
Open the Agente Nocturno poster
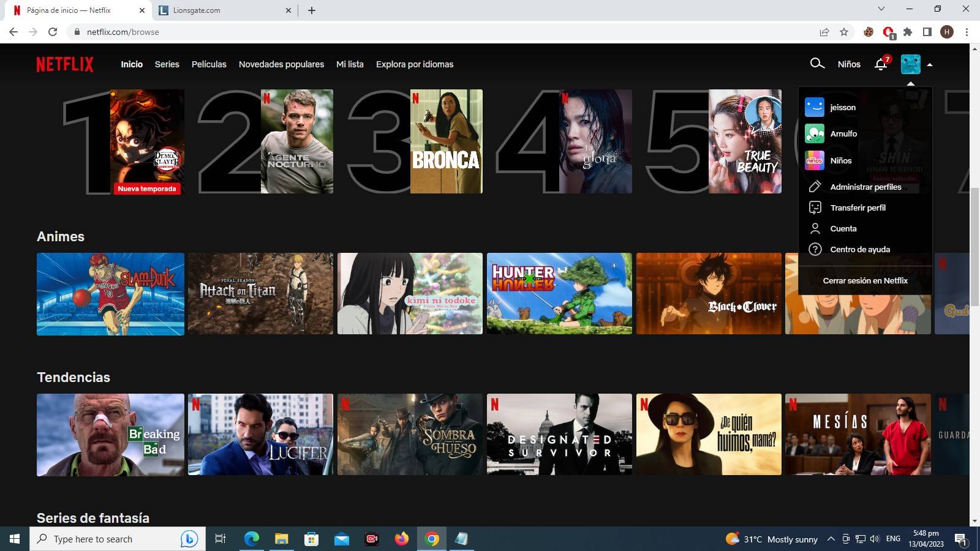[297, 141]
